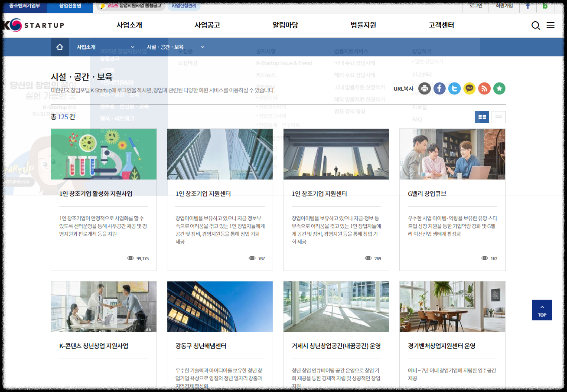Screen dimensions: 567x392
Task: Open the hamburger full-menu icon
Action: pyautogui.click(x=551, y=26)
